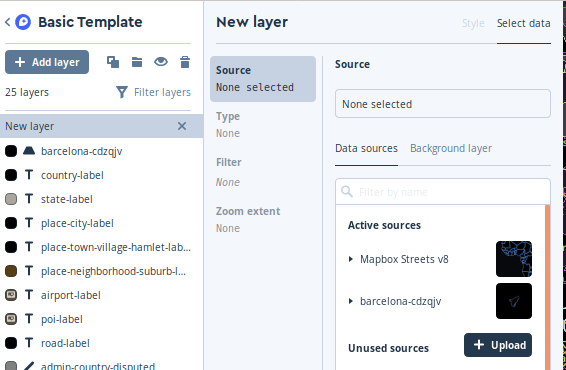566x370 pixels.
Task: Switch to the Background layer tab
Action: [451, 148]
